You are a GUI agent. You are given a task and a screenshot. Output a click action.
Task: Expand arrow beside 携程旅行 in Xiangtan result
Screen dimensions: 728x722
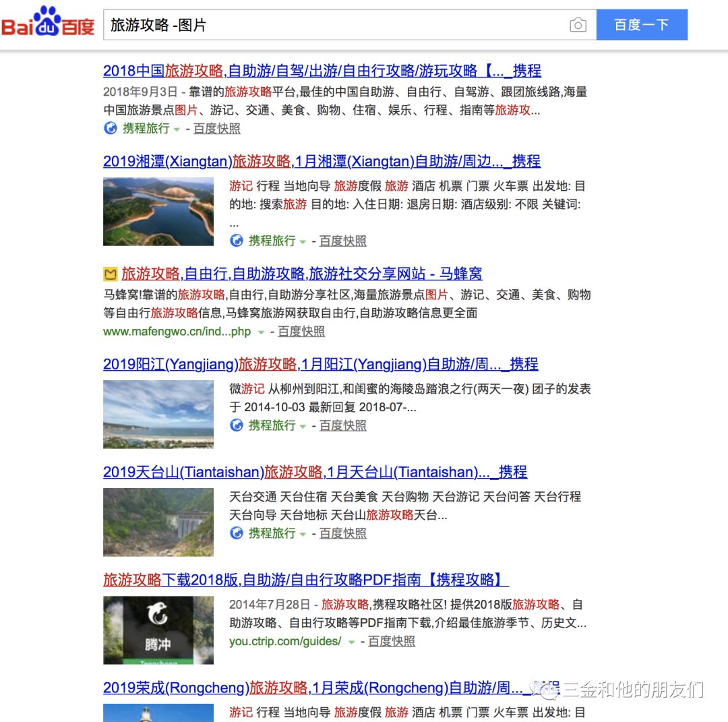(303, 242)
